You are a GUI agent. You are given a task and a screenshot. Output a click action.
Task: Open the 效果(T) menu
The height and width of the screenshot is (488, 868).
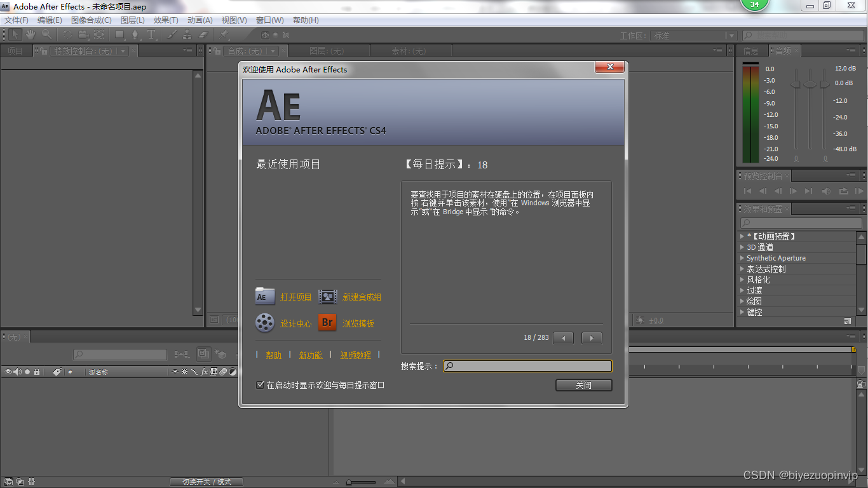coord(166,20)
